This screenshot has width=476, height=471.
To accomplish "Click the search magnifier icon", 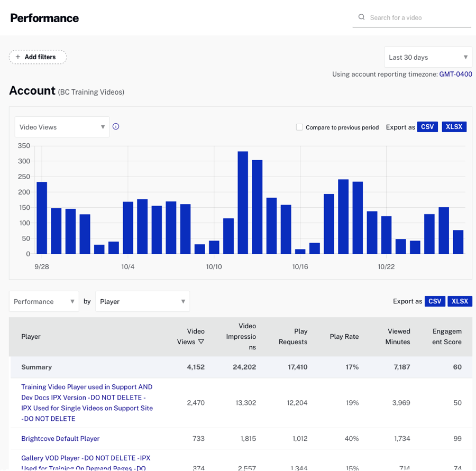I will (x=362, y=17).
